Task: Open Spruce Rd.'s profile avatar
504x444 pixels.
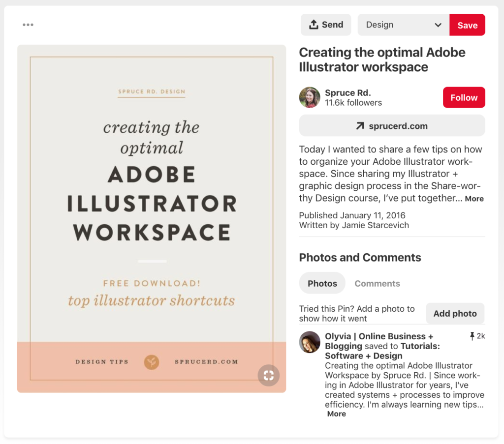Action: [309, 97]
